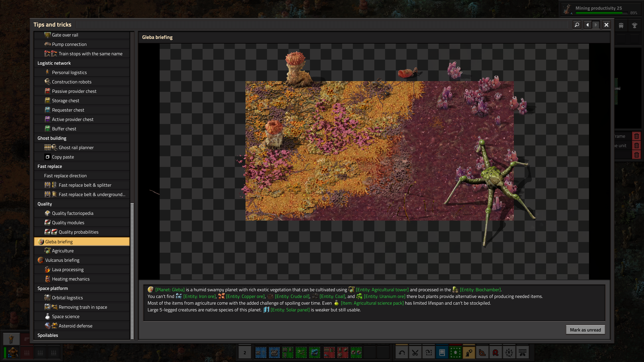Click the undo shortcut icon
Screen dimensions: 644x362
[x=402, y=352]
